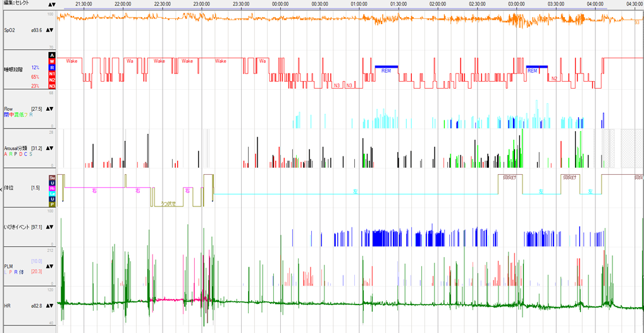
Task: Click the magenta Ri position swatch
Action: coord(53,189)
